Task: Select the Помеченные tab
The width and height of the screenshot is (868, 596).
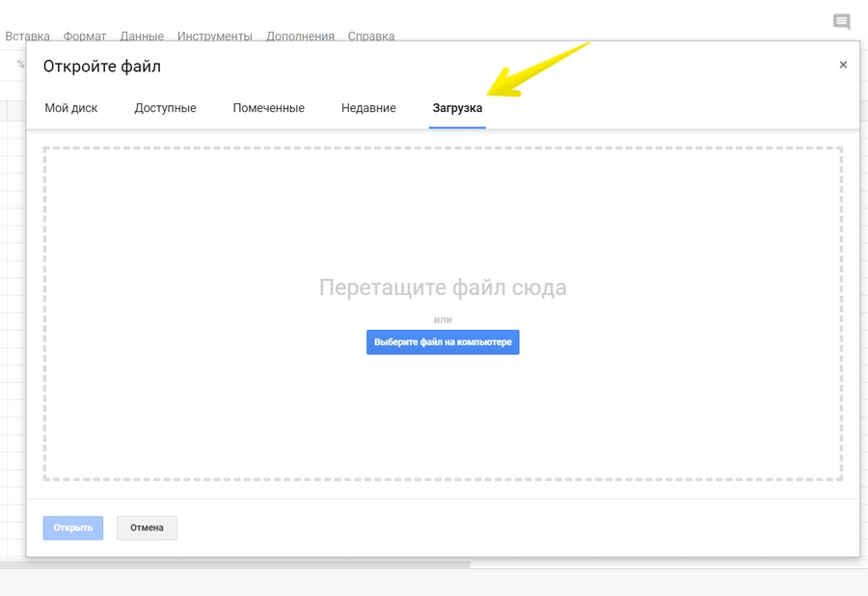Action: click(x=268, y=108)
